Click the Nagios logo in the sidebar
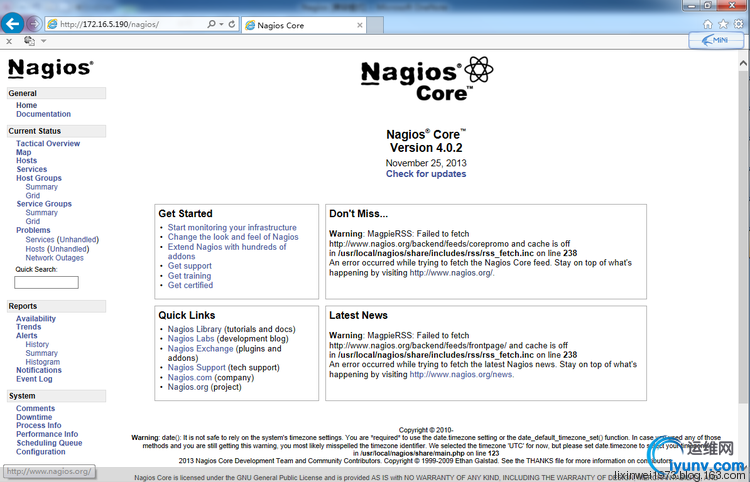 (x=51, y=68)
